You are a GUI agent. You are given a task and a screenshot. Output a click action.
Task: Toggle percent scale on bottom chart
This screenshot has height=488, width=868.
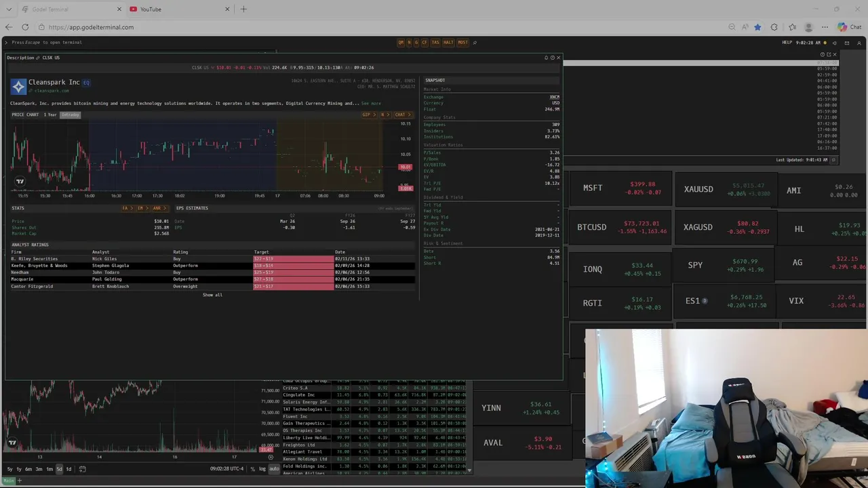252,469
